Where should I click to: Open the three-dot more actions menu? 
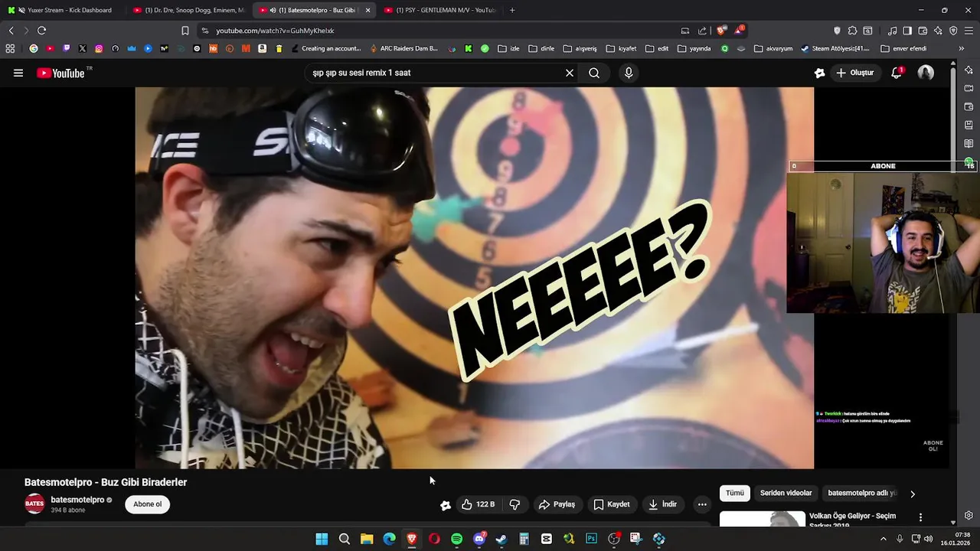point(702,504)
